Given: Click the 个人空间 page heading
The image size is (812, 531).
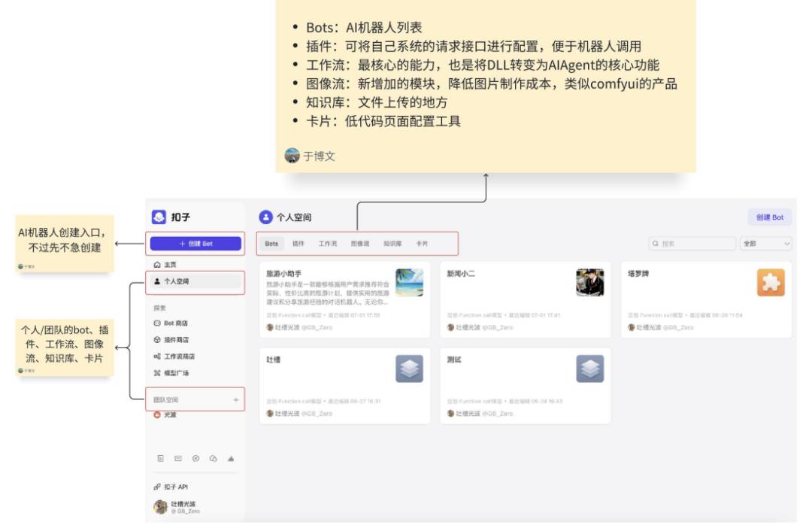Looking at the screenshot, I should click(294, 217).
